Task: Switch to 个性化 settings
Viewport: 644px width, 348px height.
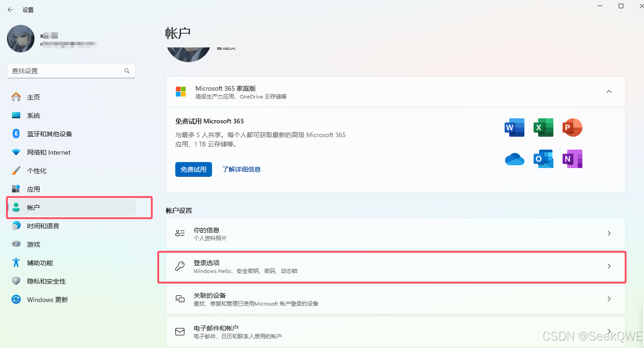Action: [x=71, y=170]
